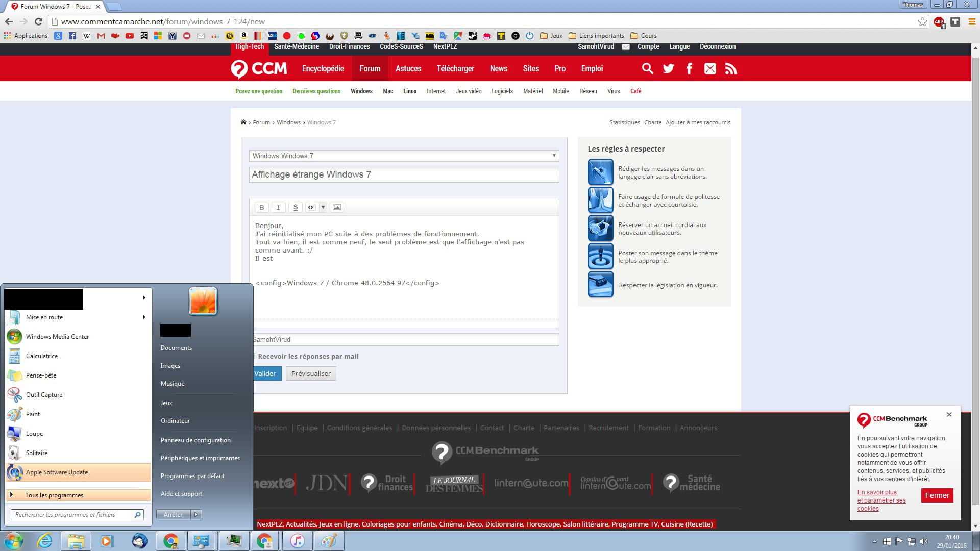The width and height of the screenshot is (980, 551).
Task: Close the CCM Benchmark cookie popup with X
Action: coord(949,415)
